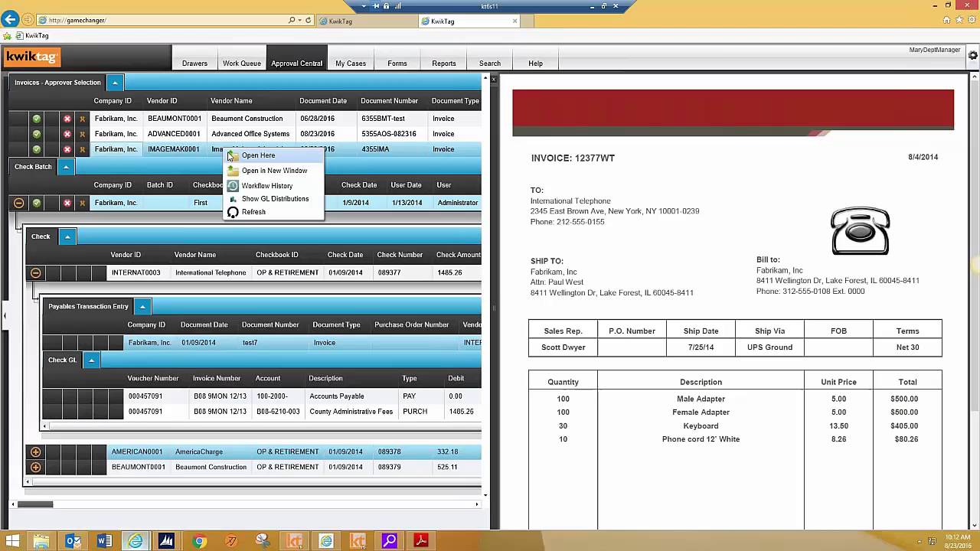
Task: Open Adobe Acrobat from the taskbar
Action: (x=421, y=541)
